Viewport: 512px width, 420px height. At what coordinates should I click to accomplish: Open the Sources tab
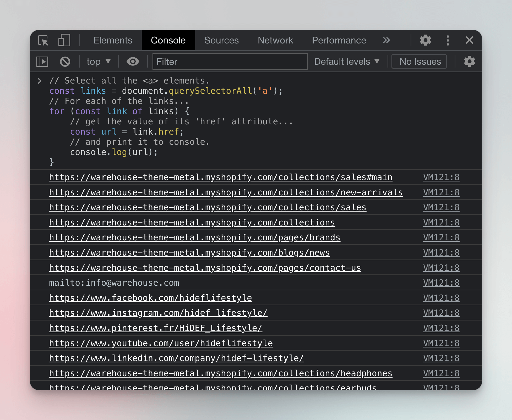click(221, 40)
